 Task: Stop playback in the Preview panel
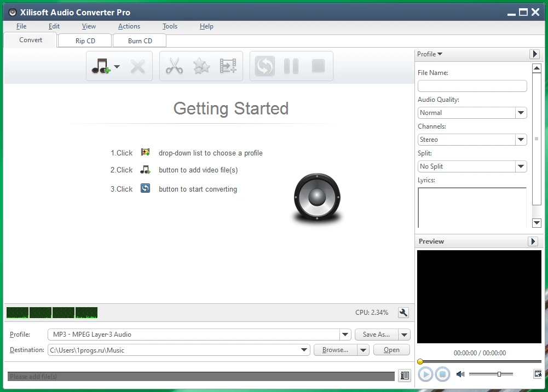pyautogui.click(x=442, y=374)
